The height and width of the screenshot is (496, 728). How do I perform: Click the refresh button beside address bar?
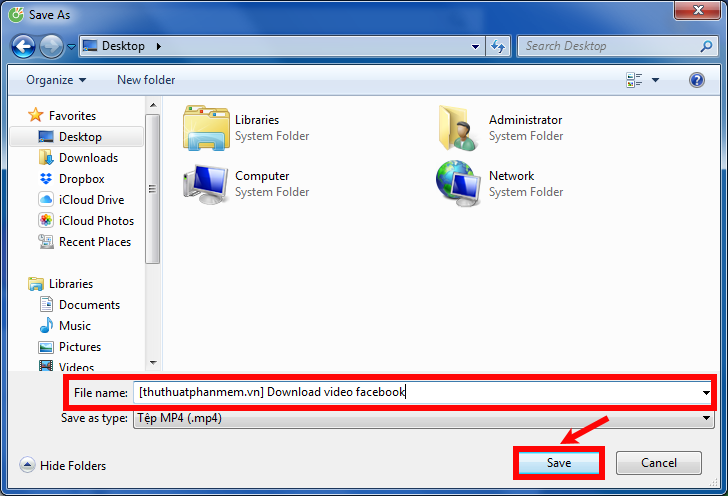point(499,46)
